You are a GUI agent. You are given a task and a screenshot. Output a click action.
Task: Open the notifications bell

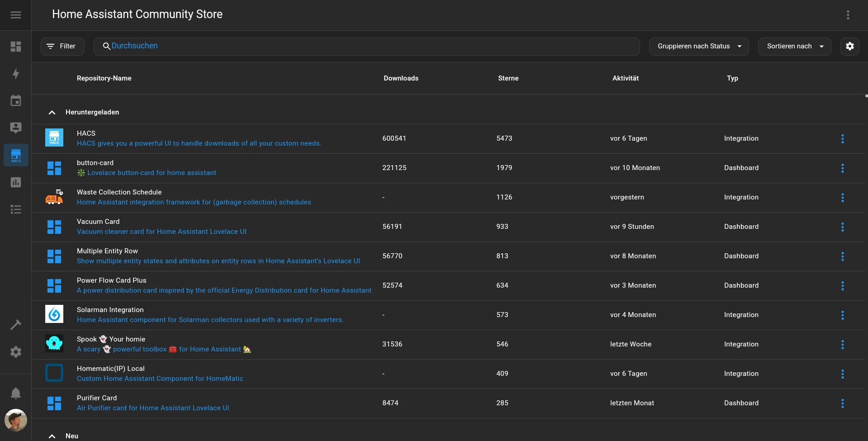[x=16, y=393]
